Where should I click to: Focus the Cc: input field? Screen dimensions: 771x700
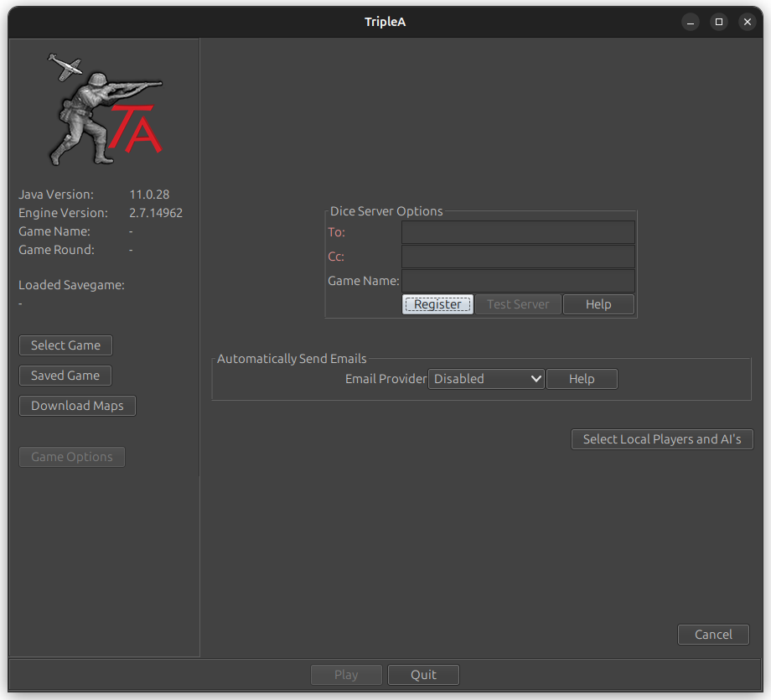[x=518, y=257]
